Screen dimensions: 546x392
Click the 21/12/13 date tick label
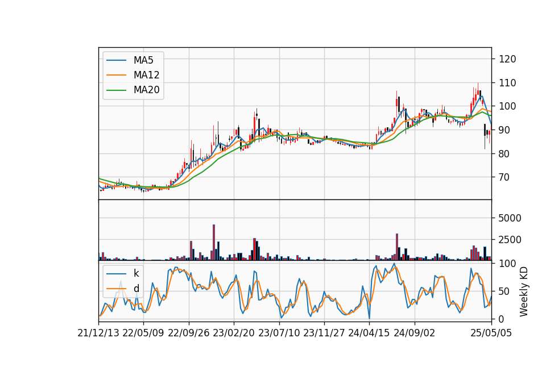[x=98, y=333]
